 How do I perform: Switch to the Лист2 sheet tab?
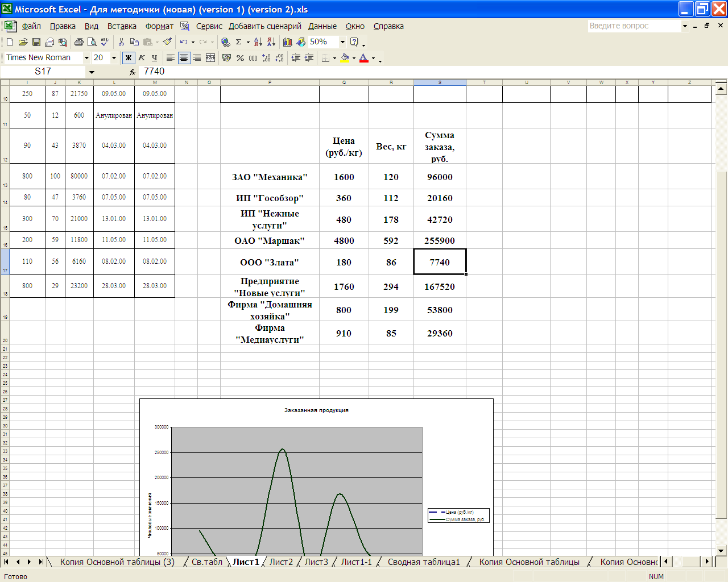pyautogui.click(x=281, y=562)
